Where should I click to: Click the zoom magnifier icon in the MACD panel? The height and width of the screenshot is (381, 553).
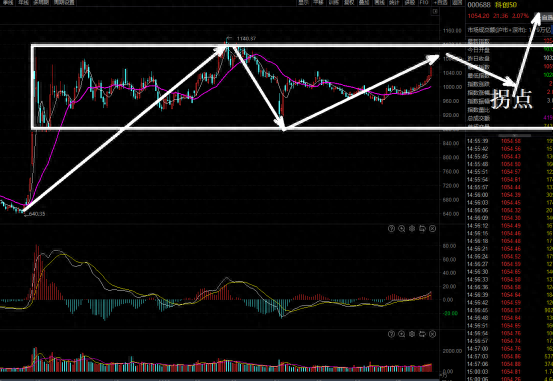(x=401, y=229)
